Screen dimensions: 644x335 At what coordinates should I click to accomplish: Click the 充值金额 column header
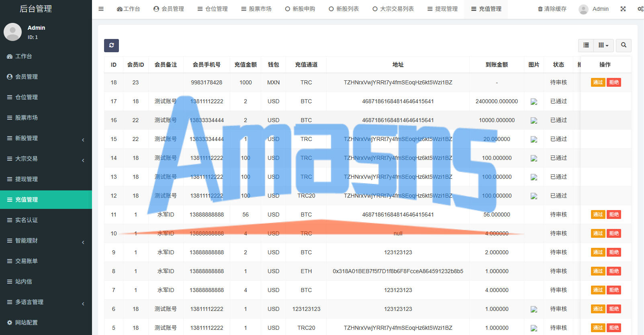[245, 65]
